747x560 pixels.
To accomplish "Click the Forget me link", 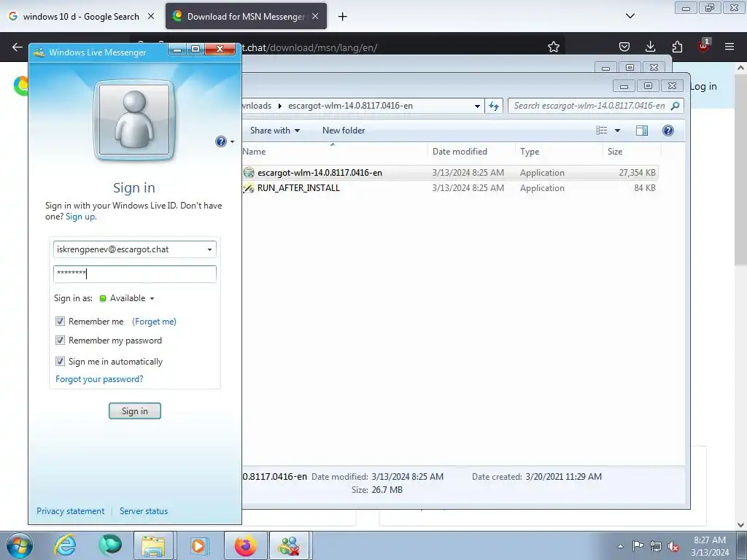I will click(154, 322).
